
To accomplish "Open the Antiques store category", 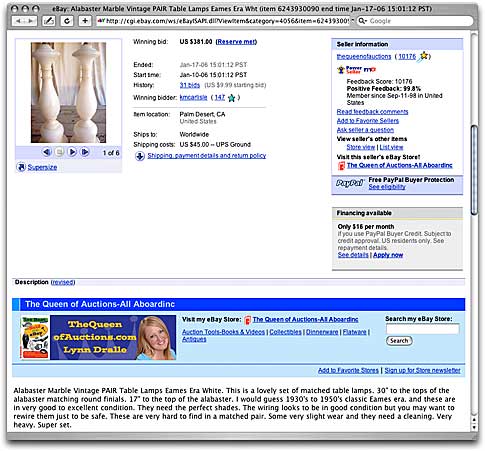I will pos(194,339).
